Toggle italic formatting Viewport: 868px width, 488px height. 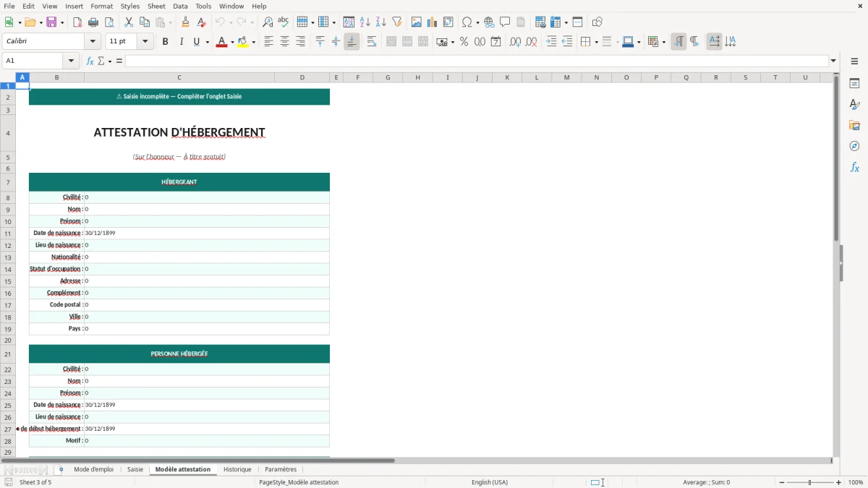(181, 42)
